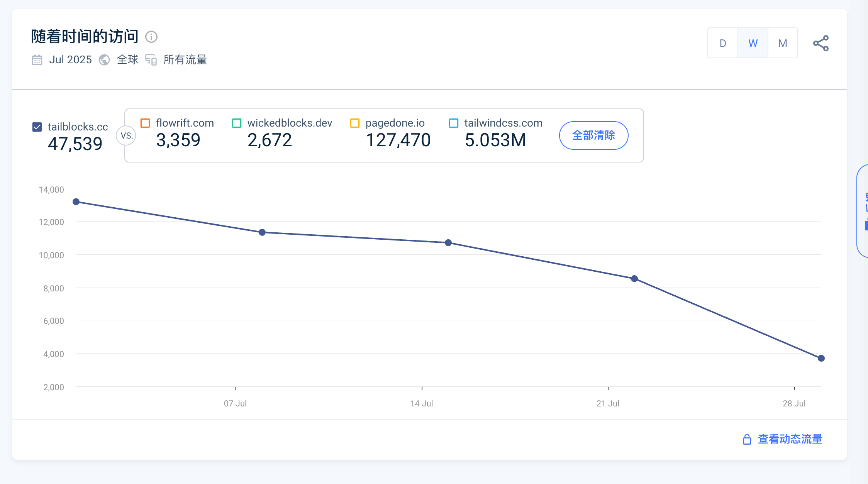Click the VS. circle badge
This screenshot has height=484, width=868.
pyautogui.click(x=126, y=136)
